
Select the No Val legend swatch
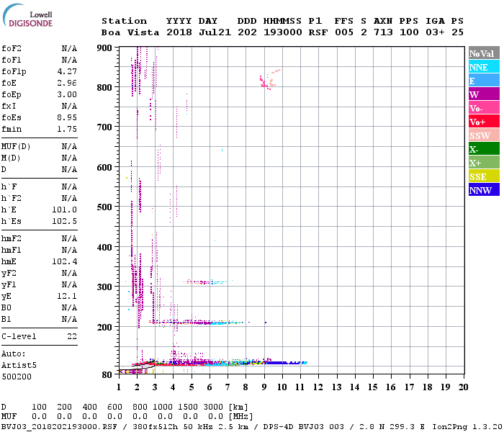(x=484, y=53)
